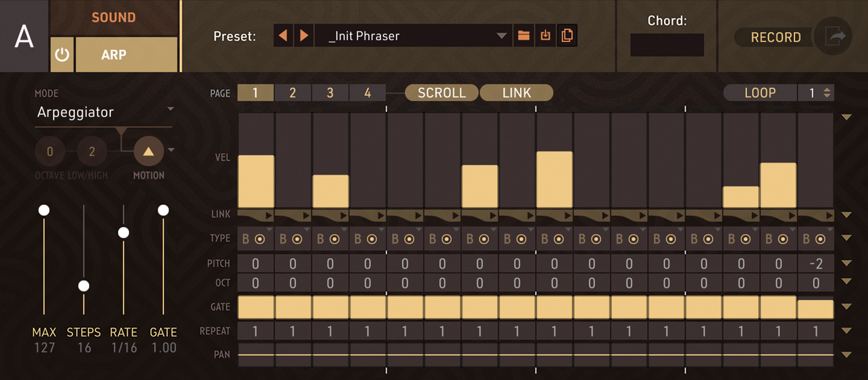
Task: Toggle the LOOP button
Action: (x=760, y=93)
